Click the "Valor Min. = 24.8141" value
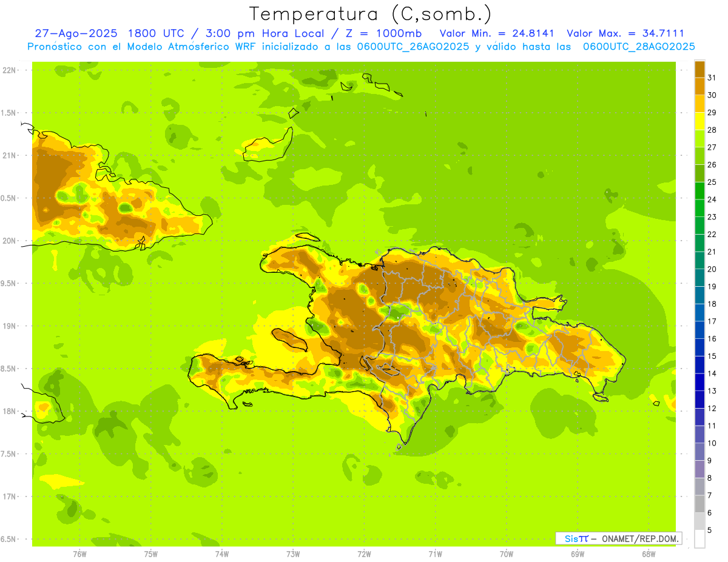This screenshot has width=728, height=562. (x=497, y=33)
